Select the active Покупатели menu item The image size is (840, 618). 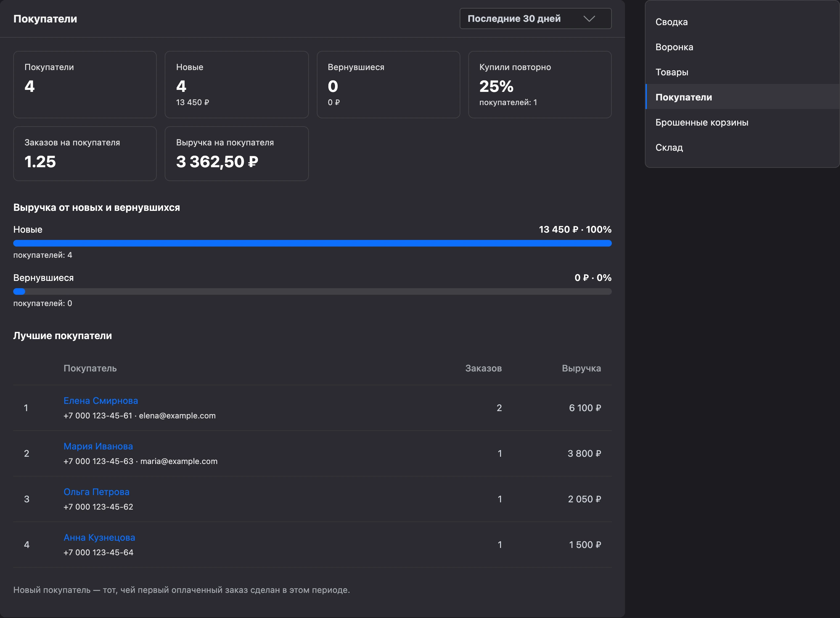point(742,97)
